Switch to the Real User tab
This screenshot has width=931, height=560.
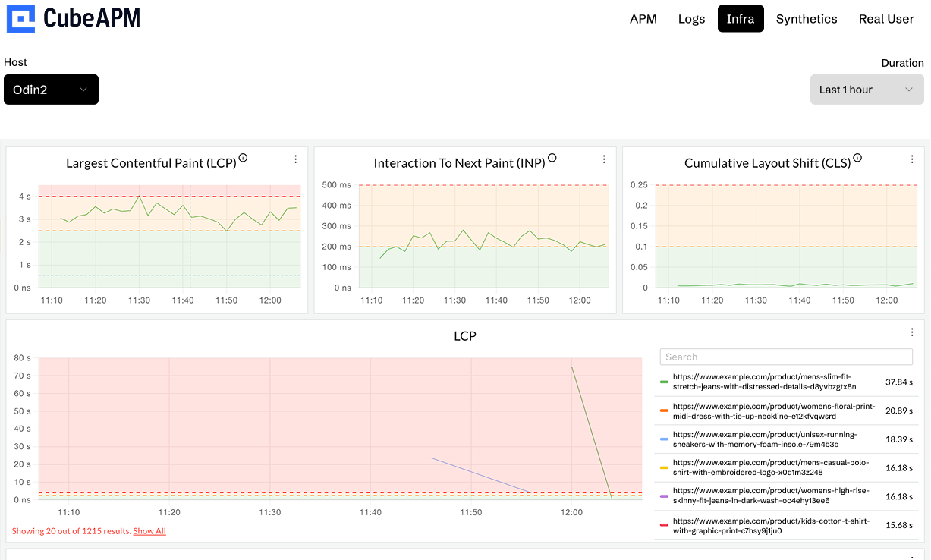click(x=886, y=19)
